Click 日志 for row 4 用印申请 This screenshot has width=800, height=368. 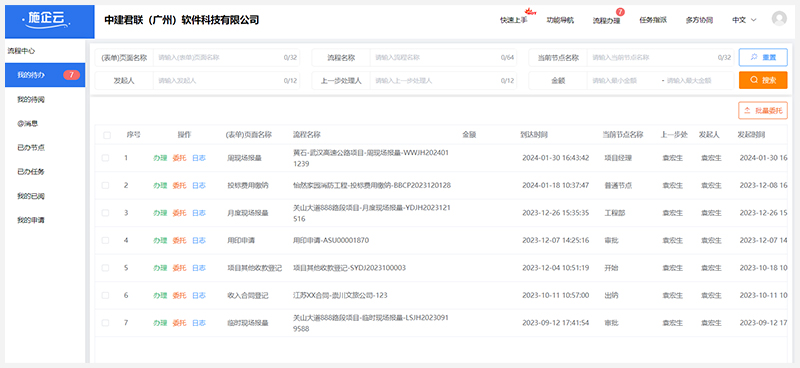[199, 240]
